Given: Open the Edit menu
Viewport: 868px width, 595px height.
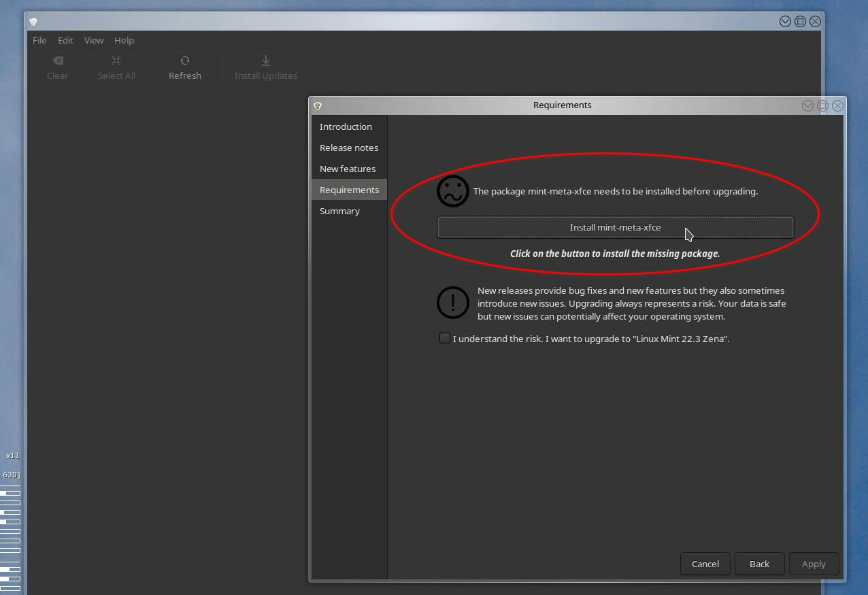Looking at the screenshot, I should click(65, 41).
